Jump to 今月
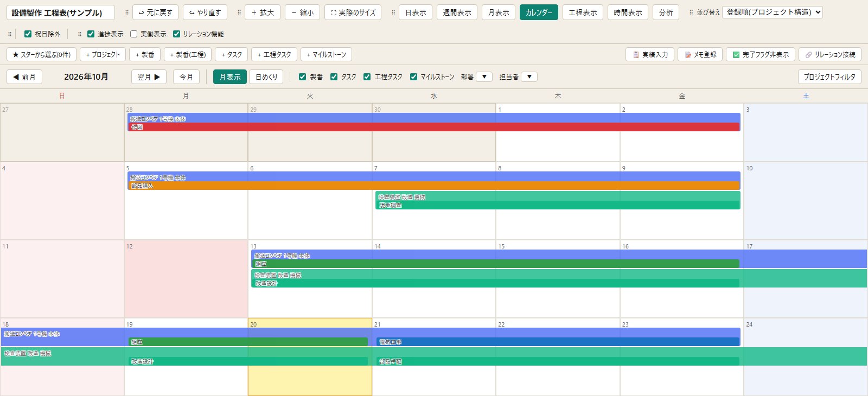The height and width of the screenshot is (396, 868). [x=186, y=77]
